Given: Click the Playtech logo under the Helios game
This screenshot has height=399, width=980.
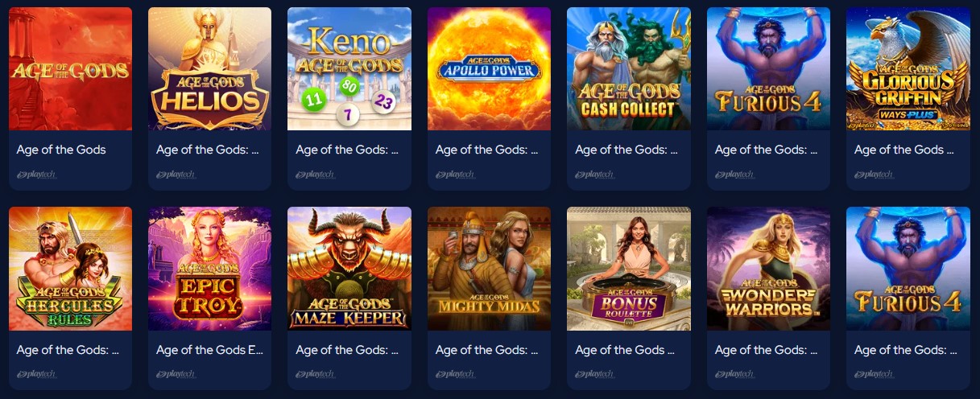Looking at the screenshot, I should [176, 174].
